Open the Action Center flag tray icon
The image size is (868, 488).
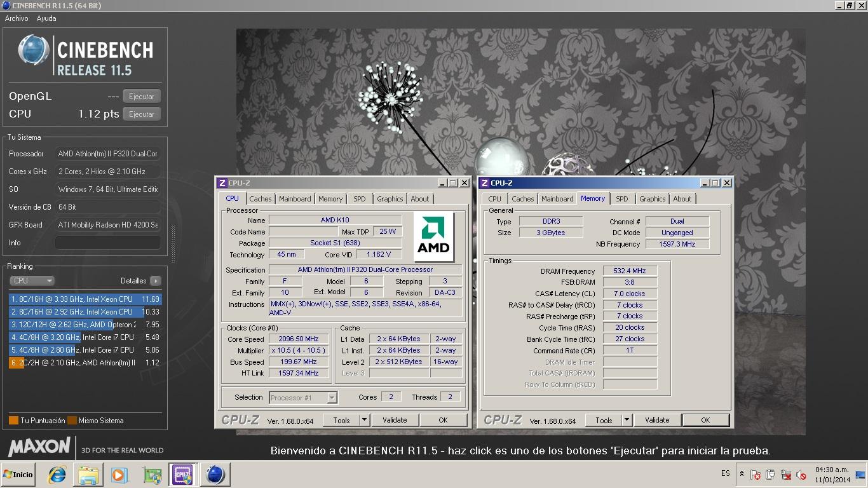756,475
